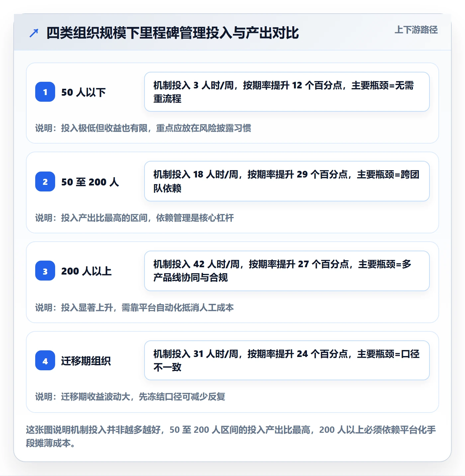Click the number 2 badge for 50 至 200 人
Screen dimensions: 465x476
tap(45, 181)
